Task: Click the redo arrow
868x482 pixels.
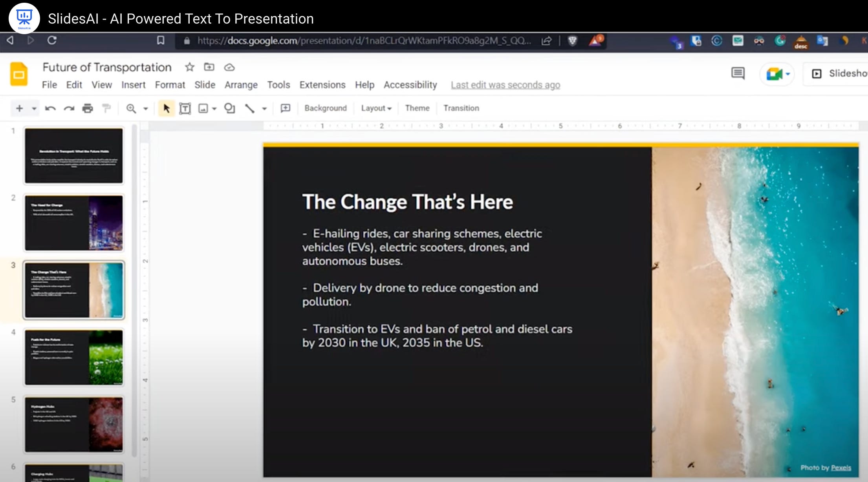Action: [69, 108]
